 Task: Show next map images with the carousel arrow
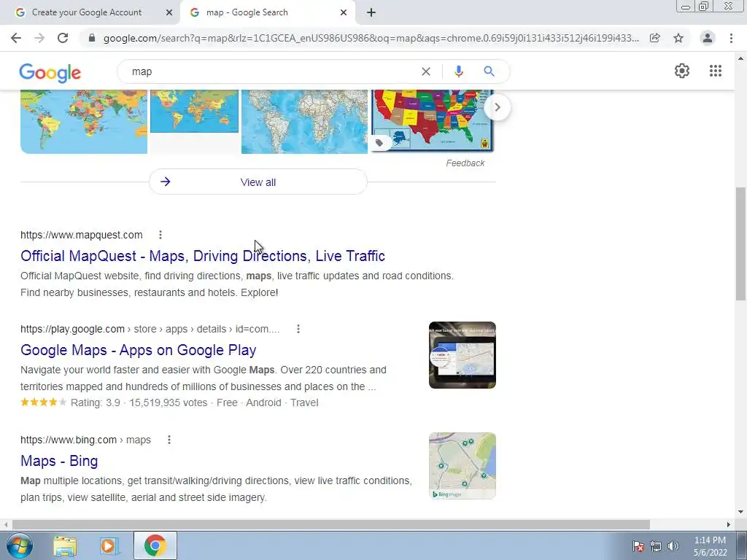(497, 107)
